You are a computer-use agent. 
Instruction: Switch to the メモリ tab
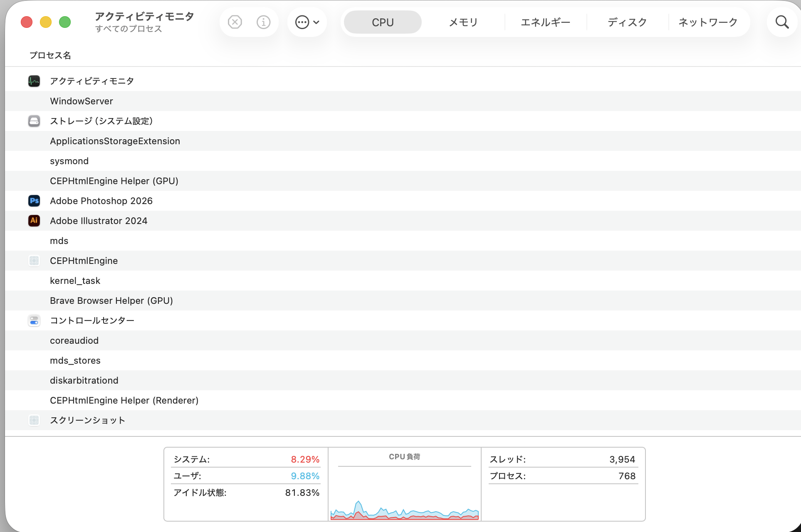(x=463, y=22)
